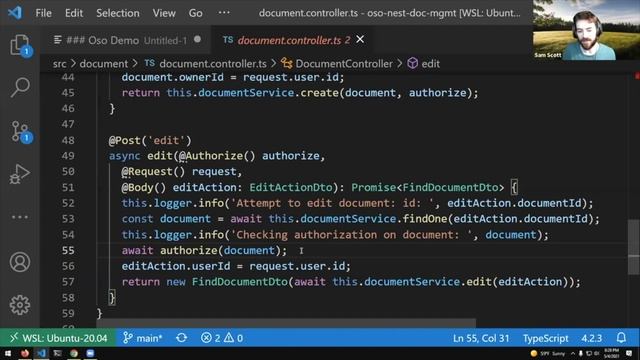Click the VS Code logo icon
This screenshot has width=640, height=360.
[15, 13]
